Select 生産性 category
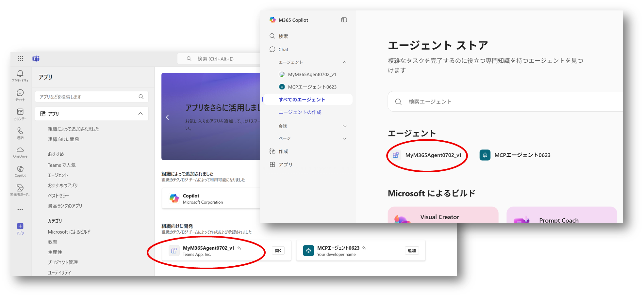 [55, 252]
